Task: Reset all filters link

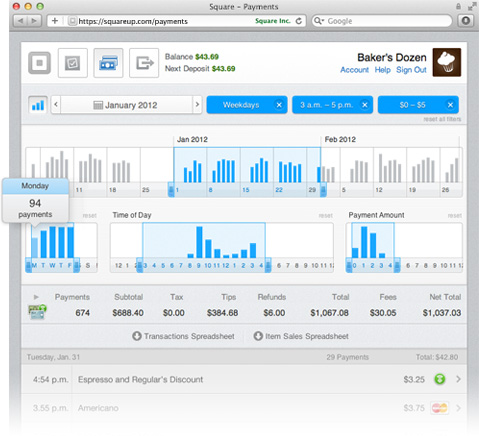Action: 442,119
